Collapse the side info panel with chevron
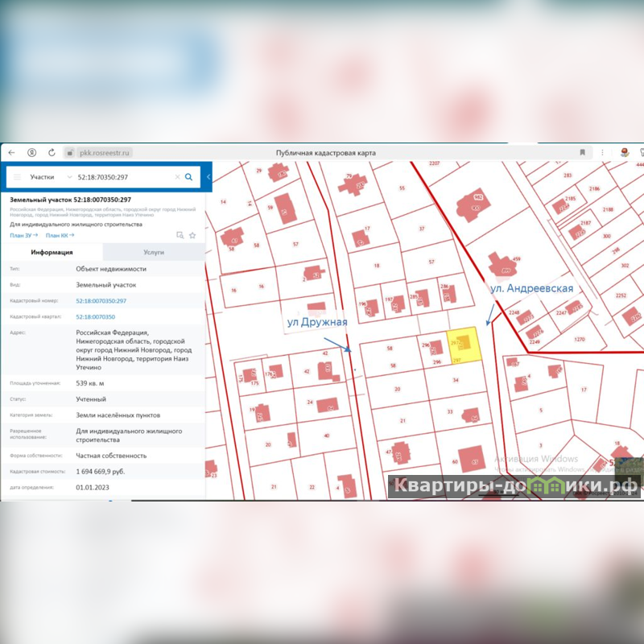This screenshot has width=644, height=644. tap(208, 176)
